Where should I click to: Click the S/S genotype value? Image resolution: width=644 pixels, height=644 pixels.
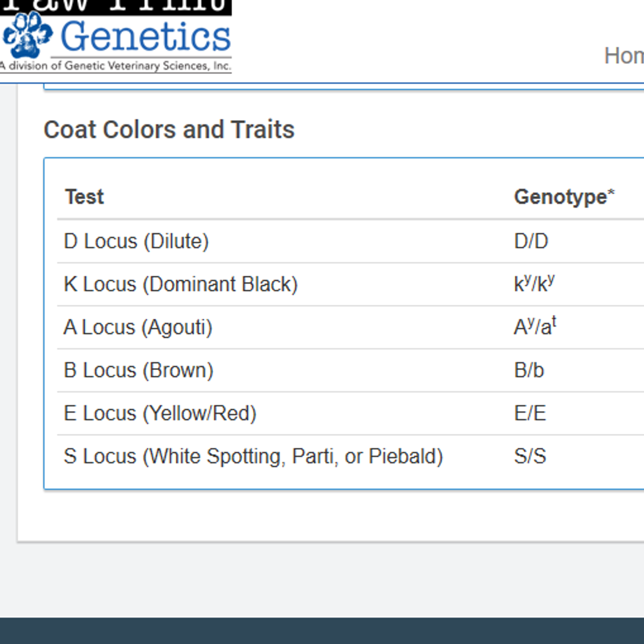click(x=530, y=456)
